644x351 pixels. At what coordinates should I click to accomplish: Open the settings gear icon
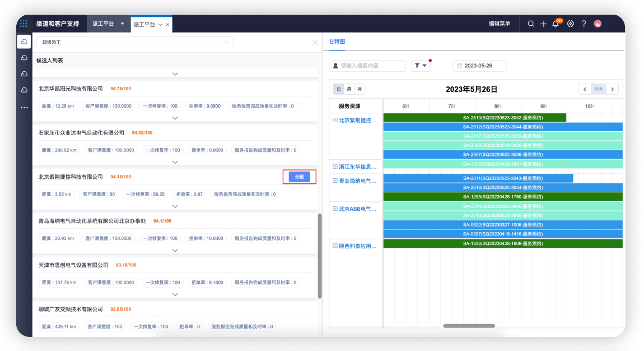pyautogui.click(x=571, y=24)
